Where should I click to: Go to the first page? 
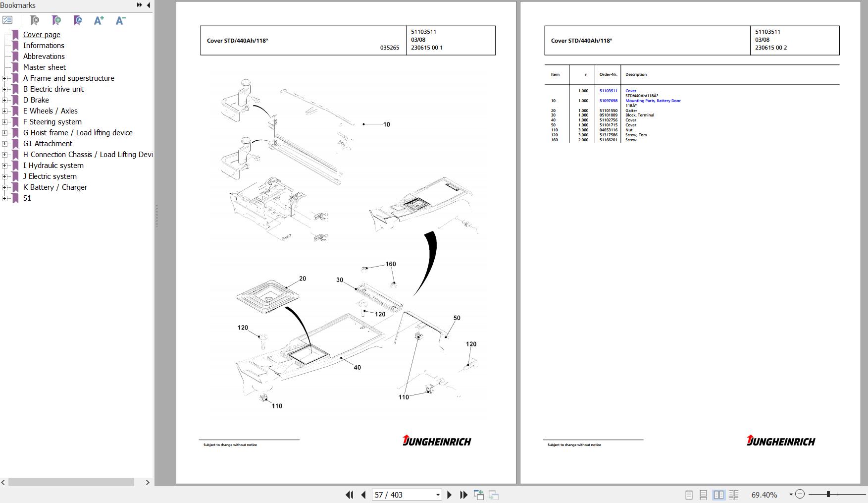349,495
